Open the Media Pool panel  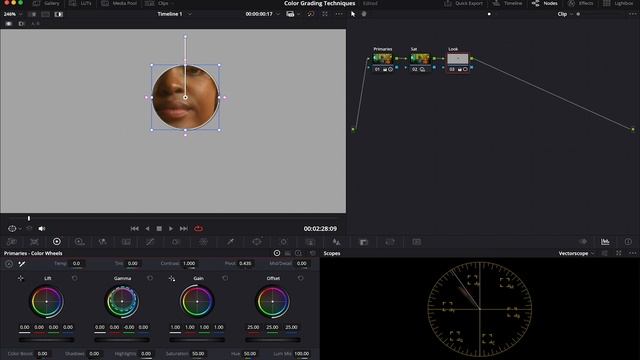119,3
